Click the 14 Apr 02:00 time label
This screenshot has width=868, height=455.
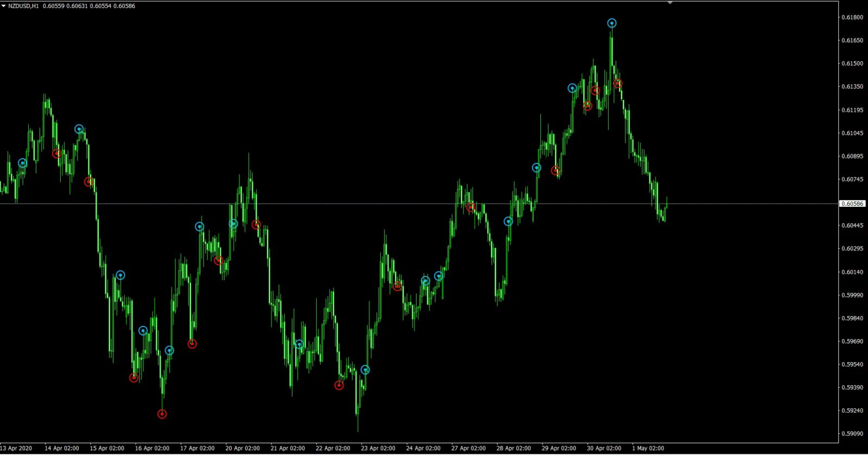click(62, 448)
